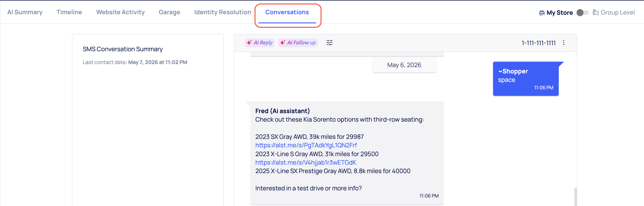Switch to the Timeline tab

(69, 12)
